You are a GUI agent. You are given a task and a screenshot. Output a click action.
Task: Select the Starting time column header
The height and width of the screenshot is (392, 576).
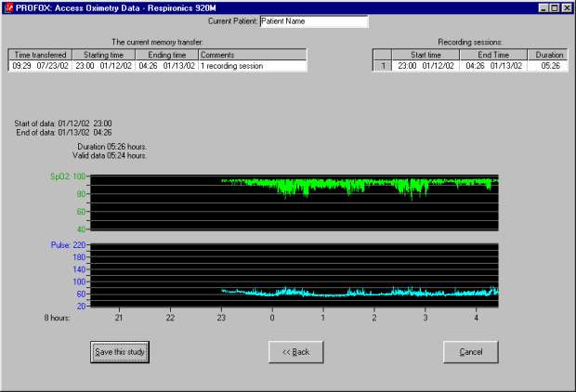tap(104, 55)
